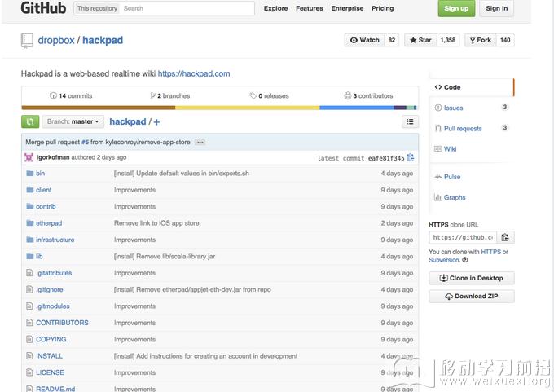Click the brown segment of the language bar

99,108
